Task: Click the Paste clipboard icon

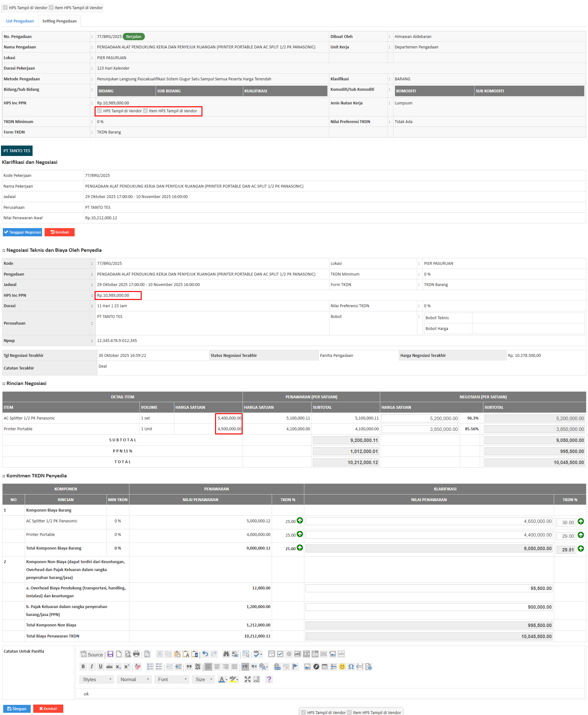Action: tap(177, 654)
